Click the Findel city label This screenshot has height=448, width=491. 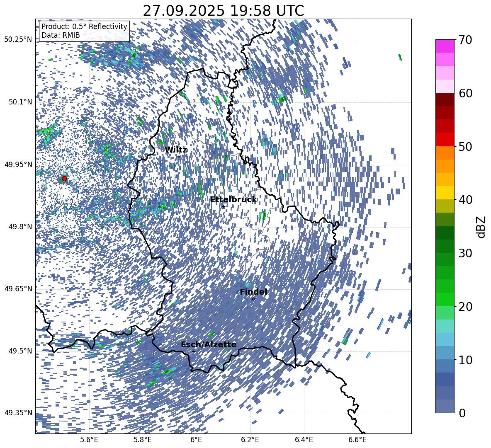click(x=253, y=292)
